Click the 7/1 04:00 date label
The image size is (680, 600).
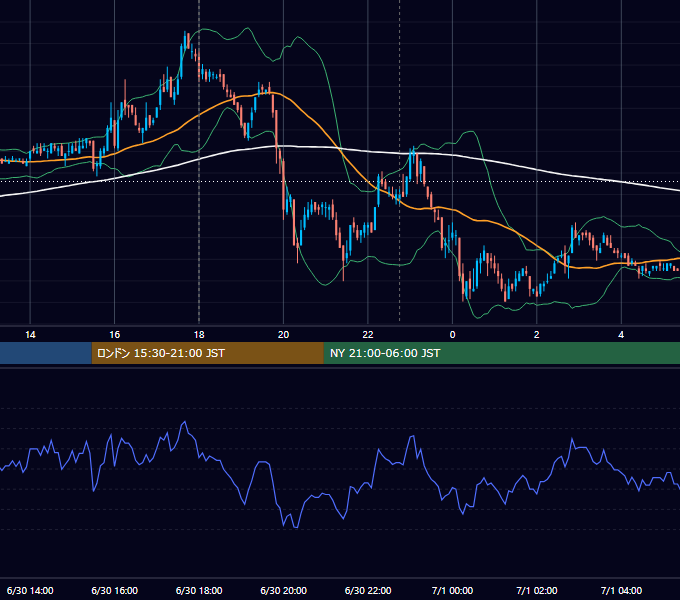pos(621,590)
